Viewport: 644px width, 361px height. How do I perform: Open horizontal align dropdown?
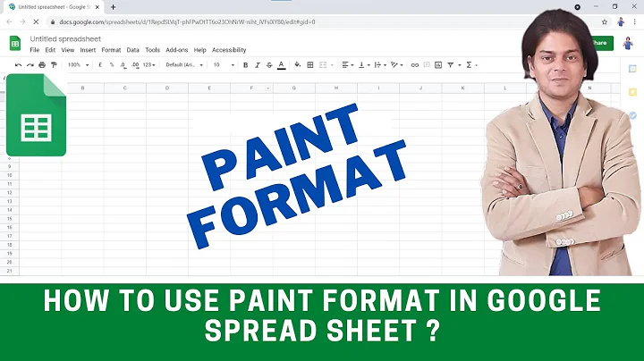point(348,65)
